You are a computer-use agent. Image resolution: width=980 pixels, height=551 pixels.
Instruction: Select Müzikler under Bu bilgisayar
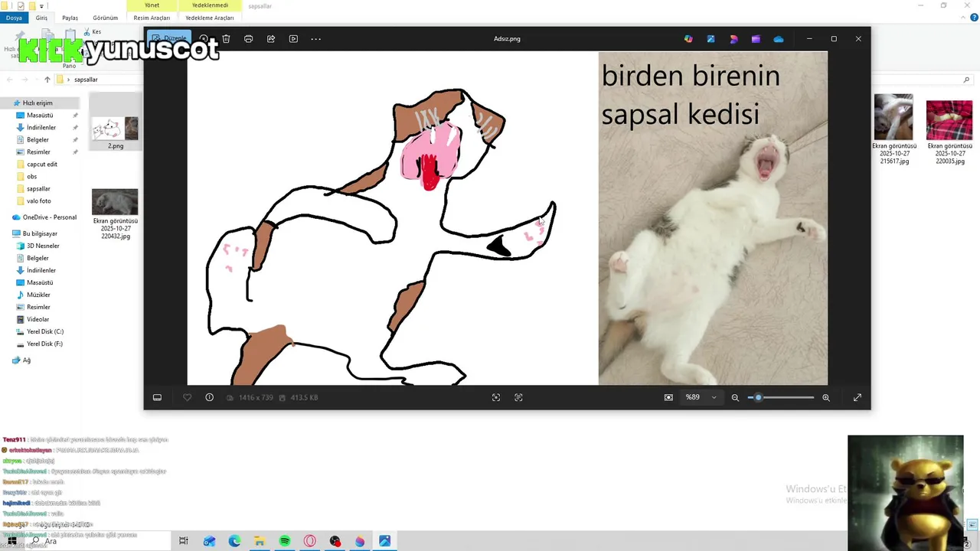(x=38, y=295)
